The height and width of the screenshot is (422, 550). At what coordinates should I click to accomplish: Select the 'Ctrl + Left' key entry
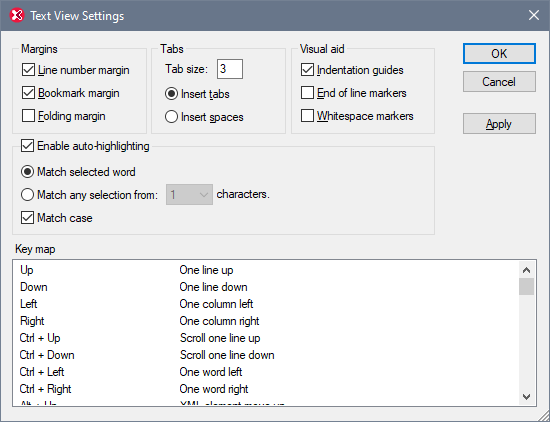tap(266, 372)
